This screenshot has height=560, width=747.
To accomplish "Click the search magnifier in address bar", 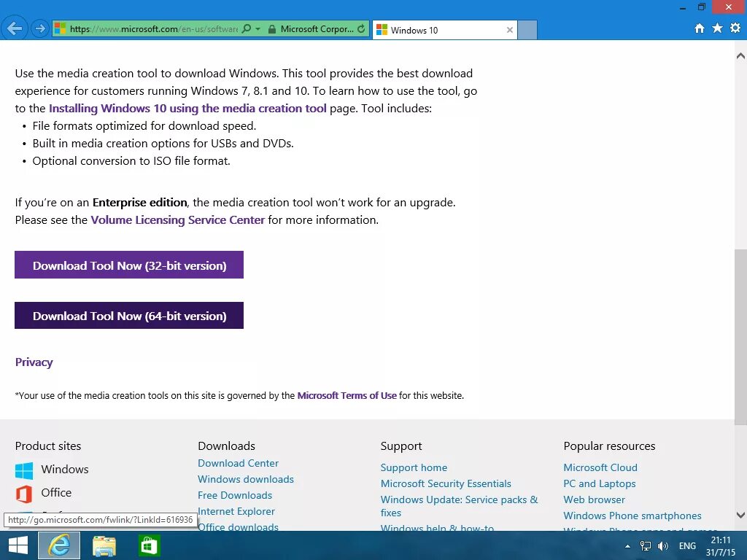I will pyautogui.click(x=247, y=28).
